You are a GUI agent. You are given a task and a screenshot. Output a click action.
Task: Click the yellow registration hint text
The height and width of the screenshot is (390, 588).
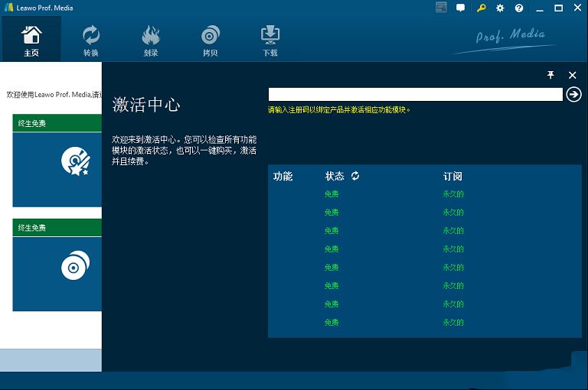point(339,110)
